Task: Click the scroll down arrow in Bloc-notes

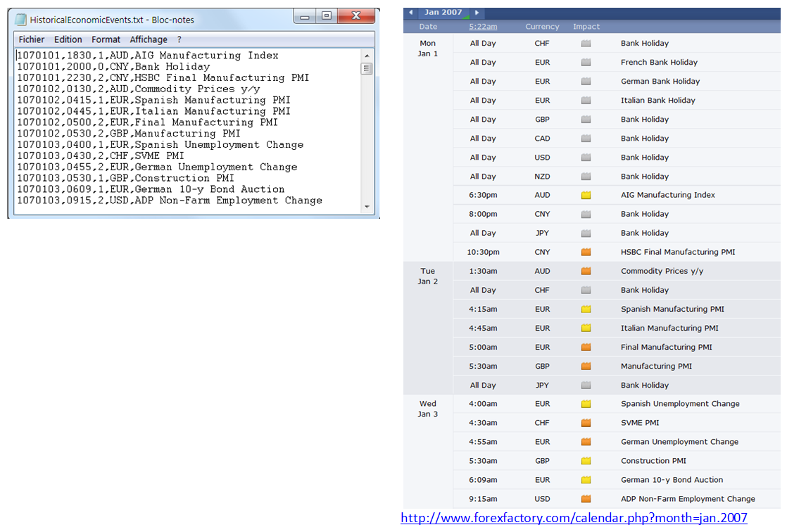Action: (x=367, y=207)
